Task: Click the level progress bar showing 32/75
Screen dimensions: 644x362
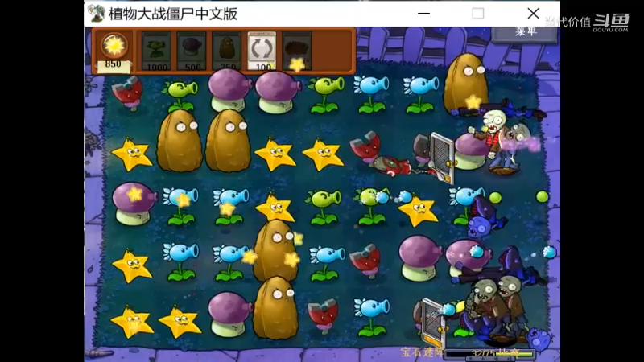Action: click(x=489, y=353)
